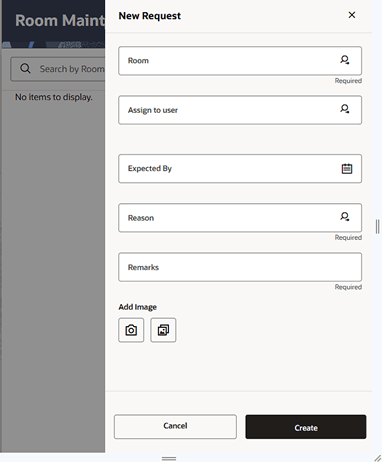Click the bottom-right corner resize grip

[x=377, y=458]
